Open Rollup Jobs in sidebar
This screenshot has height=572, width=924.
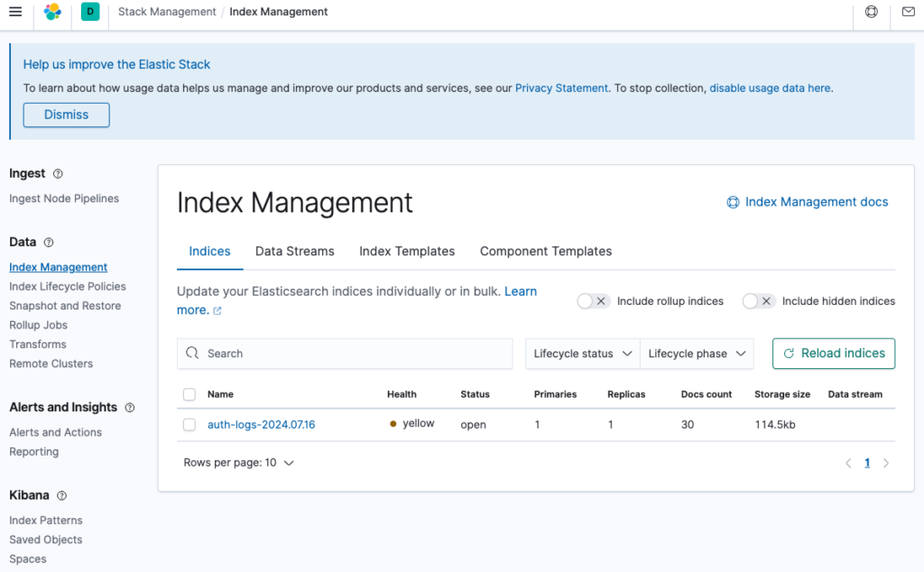(38, 325)
